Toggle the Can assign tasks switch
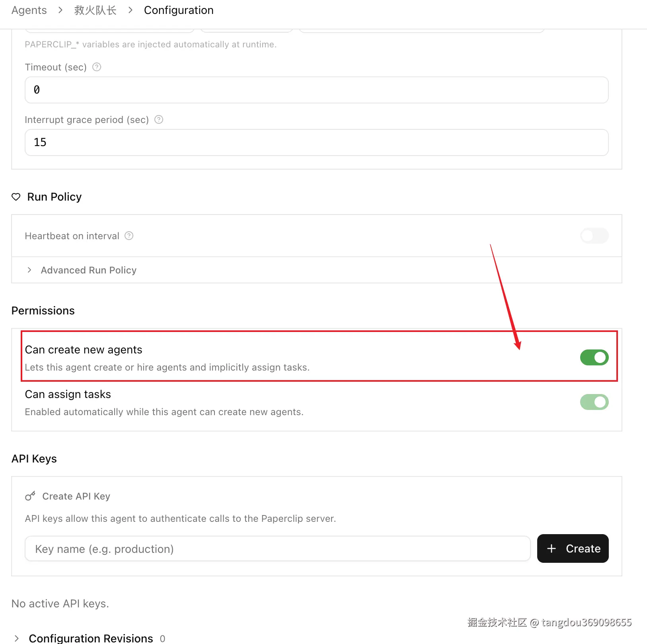This screenshot has width=647, height=644. pos(594,402)
